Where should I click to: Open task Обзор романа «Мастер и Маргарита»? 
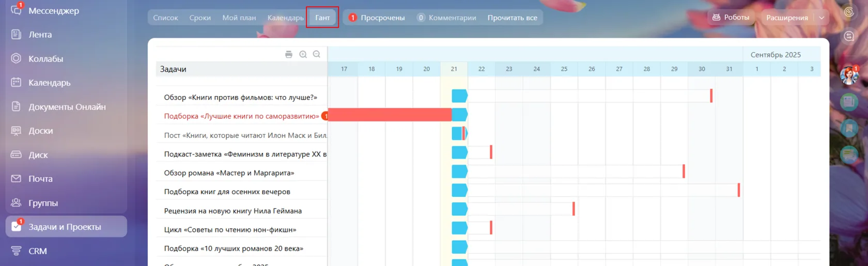tap(229, 173)
